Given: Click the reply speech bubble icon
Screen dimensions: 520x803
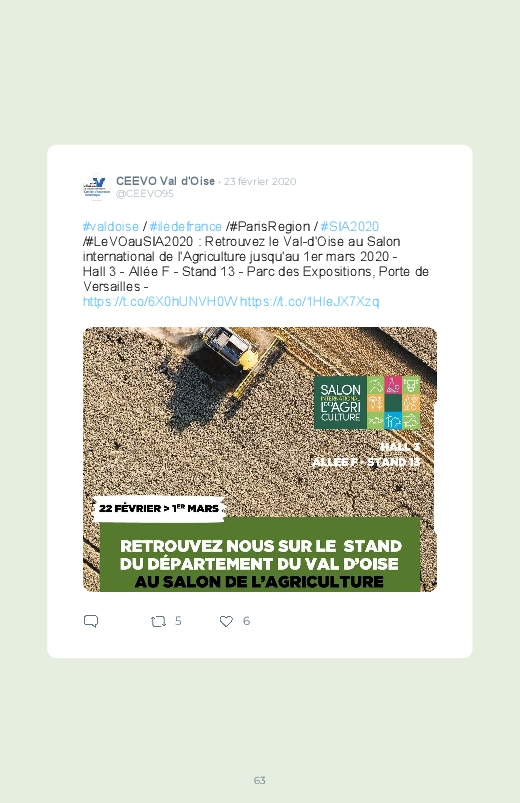Looking at the screenshot, I should click(91, 621).
